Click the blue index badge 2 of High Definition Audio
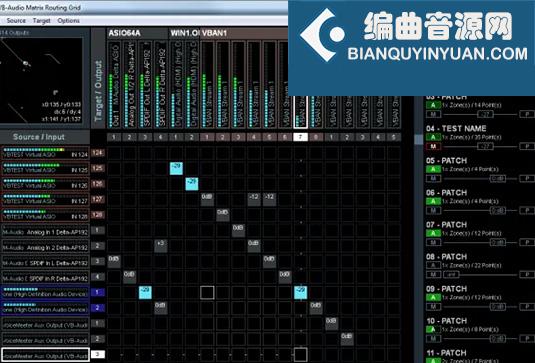535x363 pixels. (x=98, y=308)
